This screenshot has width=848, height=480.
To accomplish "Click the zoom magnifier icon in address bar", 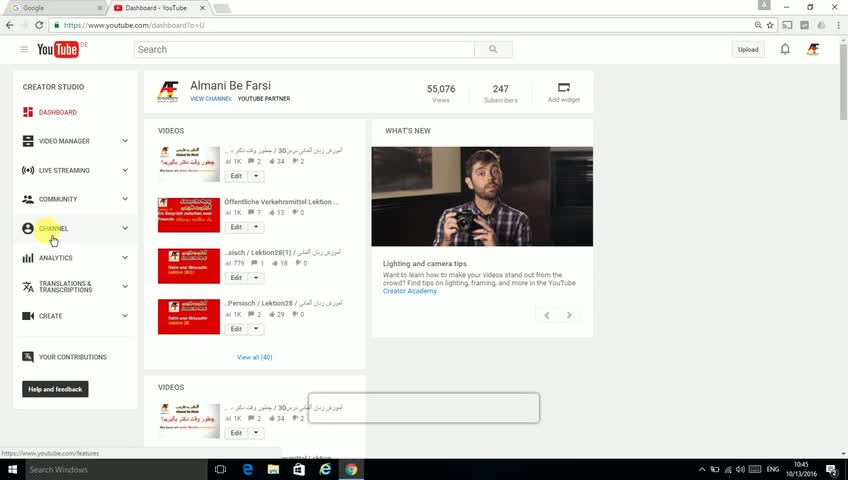I will [758, 25].
